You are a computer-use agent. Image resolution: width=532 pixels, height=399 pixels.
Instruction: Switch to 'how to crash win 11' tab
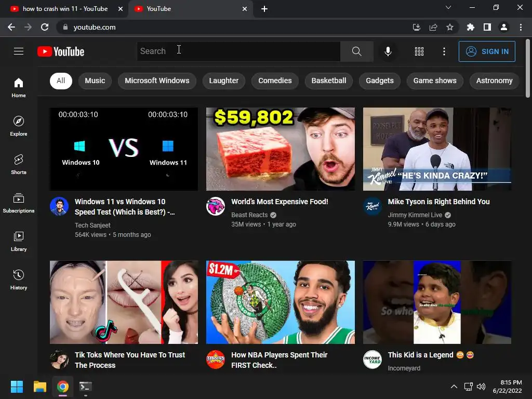[64, 9]
